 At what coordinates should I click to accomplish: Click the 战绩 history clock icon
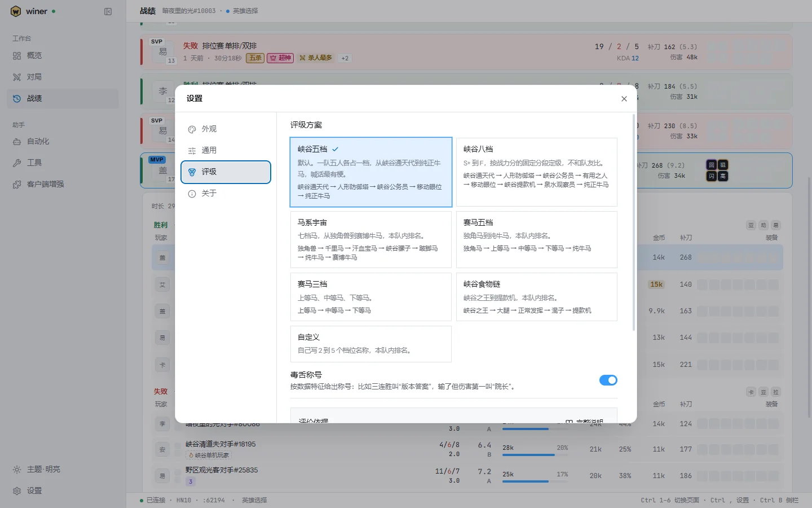(17, 99)
